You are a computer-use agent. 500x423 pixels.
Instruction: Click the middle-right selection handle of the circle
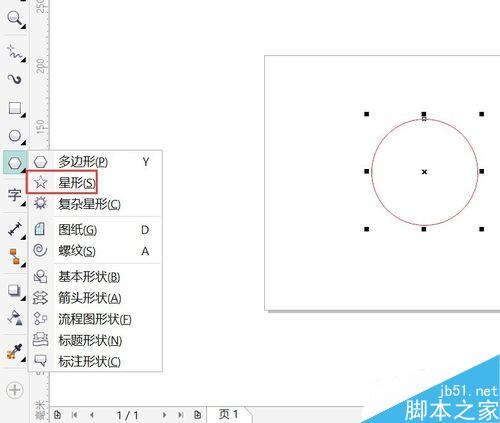click(482, 171)
